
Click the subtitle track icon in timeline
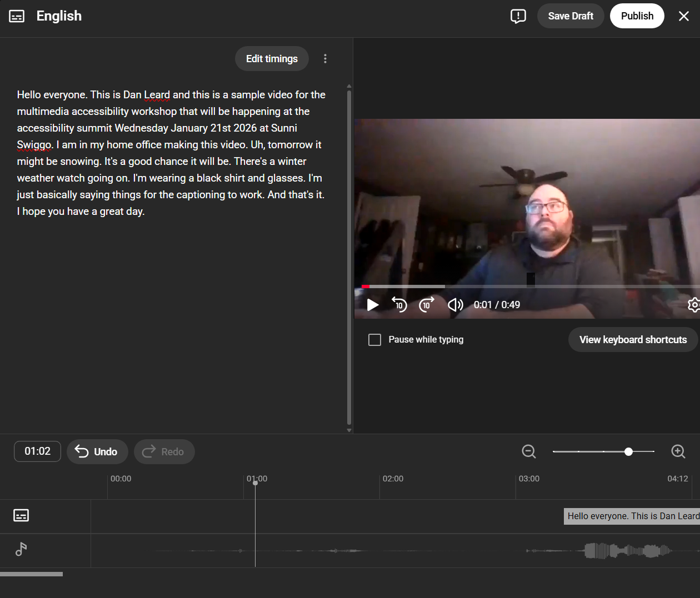pos(21,515)
